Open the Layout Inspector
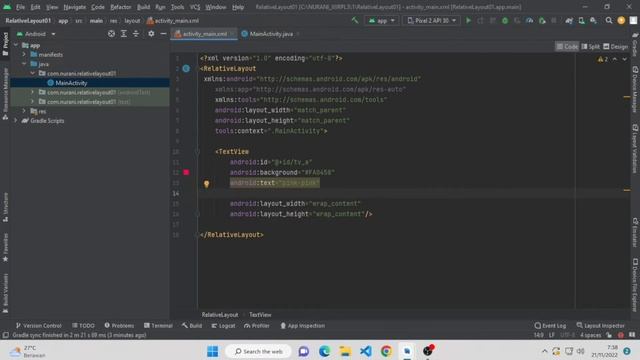Image resolution: width=640 pixels, height=360 pixels. [x=600, y=325]
